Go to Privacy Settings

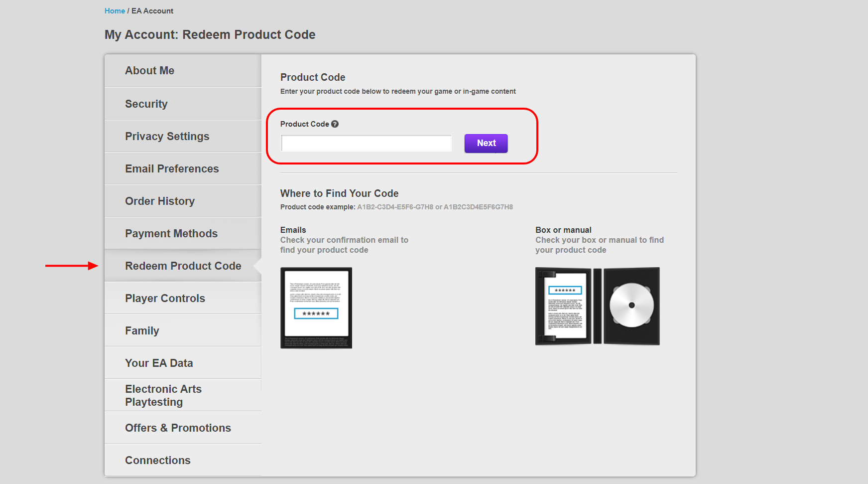pyautogui.click(x=183, y=136)
